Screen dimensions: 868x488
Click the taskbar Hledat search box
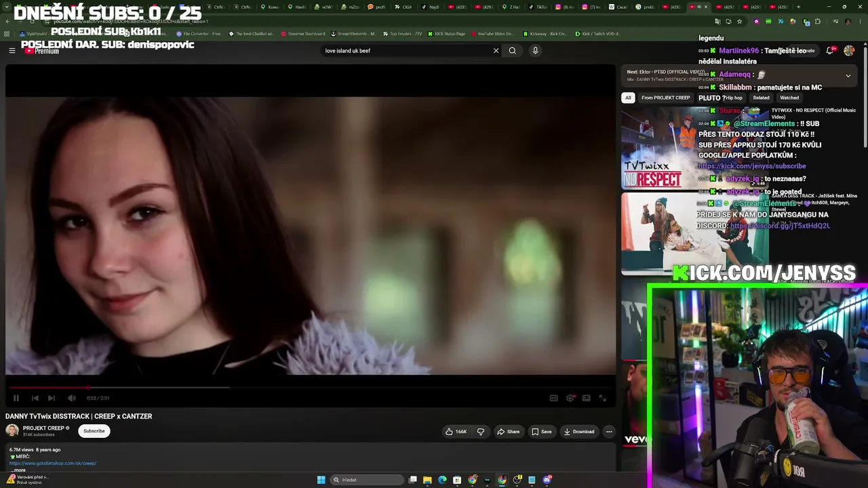click(367, 480)
